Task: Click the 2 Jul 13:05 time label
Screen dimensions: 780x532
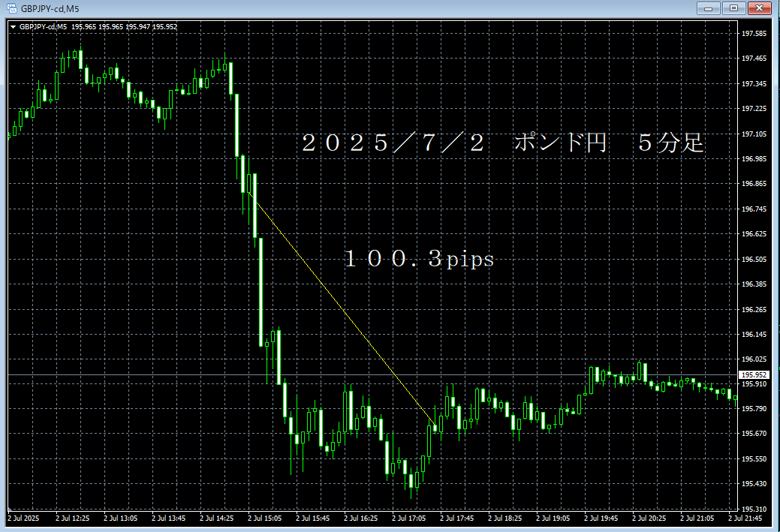Action: (120, 518)
